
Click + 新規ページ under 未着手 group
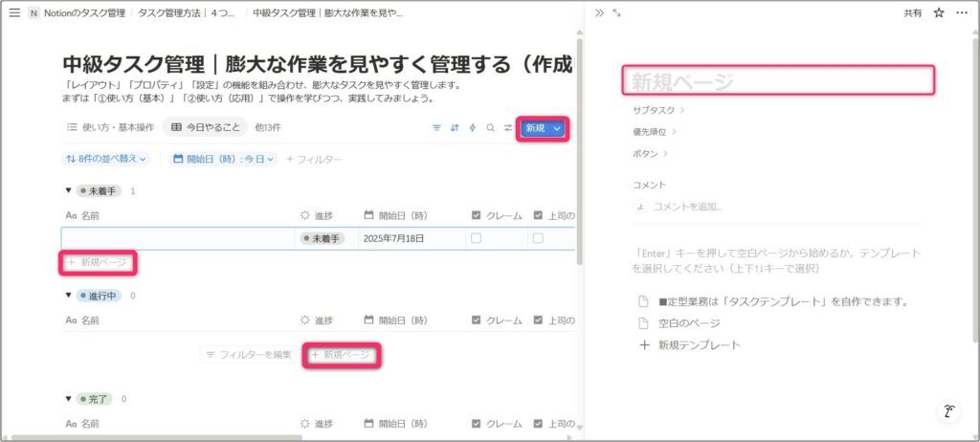click(x=99, y=262)
